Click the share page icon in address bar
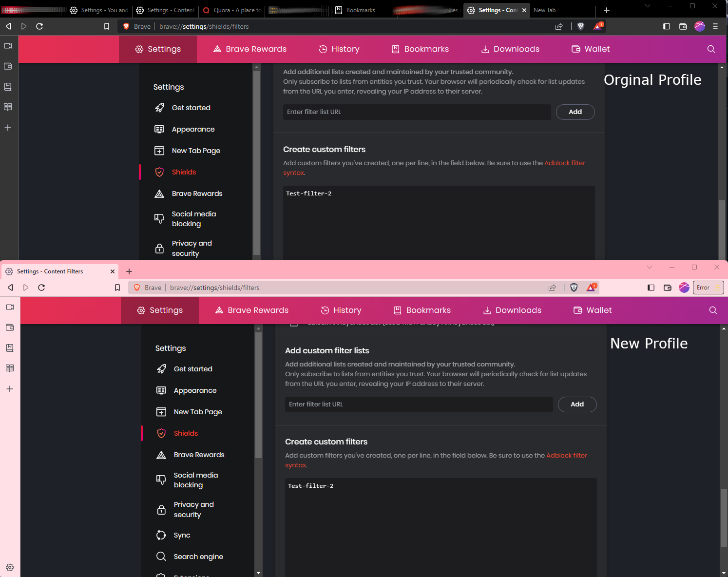Viewport: 728px width, 577px height. pyautogui.click(x=559, y=26)
